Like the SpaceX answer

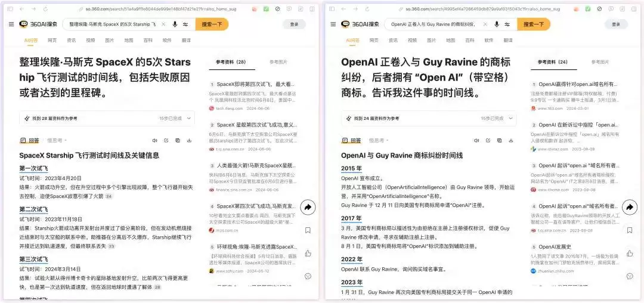pyautogui.click(x=308, y=253)
